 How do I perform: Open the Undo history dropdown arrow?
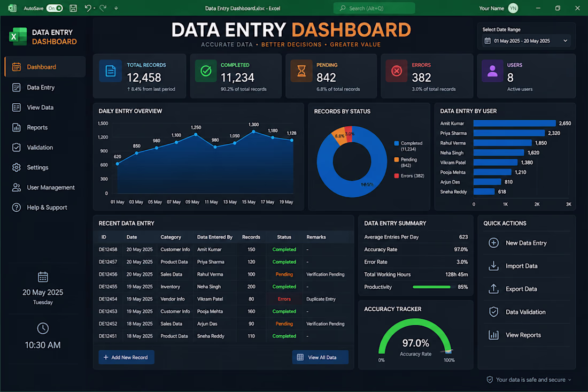click(94, 8)
